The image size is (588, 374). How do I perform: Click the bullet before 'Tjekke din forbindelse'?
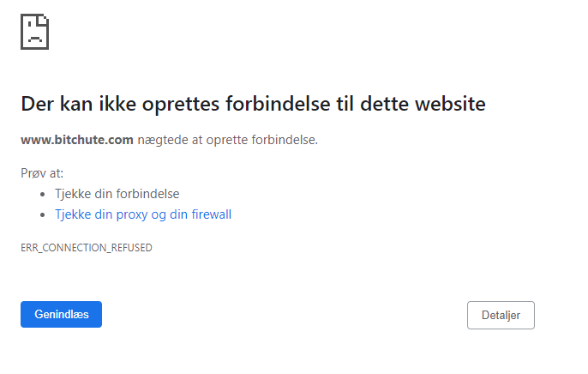pos(42,195)
